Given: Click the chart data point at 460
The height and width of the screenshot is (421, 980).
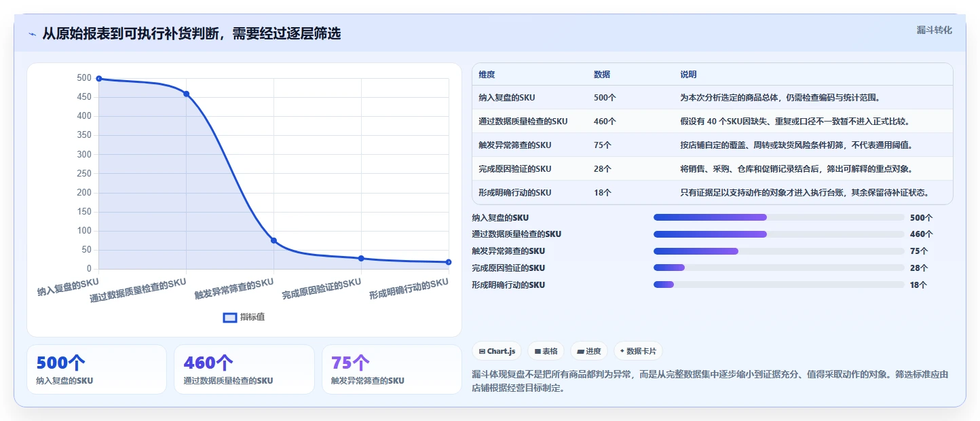Looking at the screenshot, I should pyautogui.click(x=186, y=94).
